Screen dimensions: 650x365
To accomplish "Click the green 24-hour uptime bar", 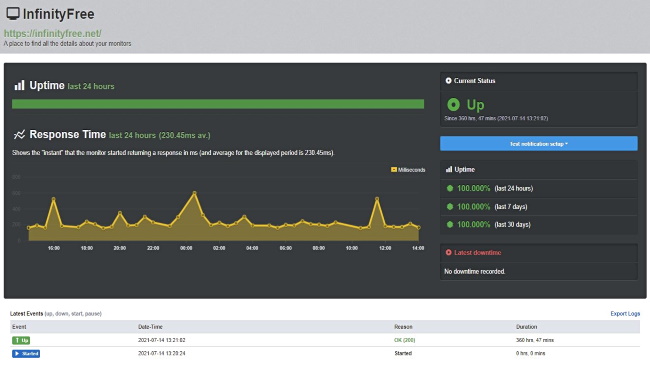I will pyautogui.click(x=218, y=104).
